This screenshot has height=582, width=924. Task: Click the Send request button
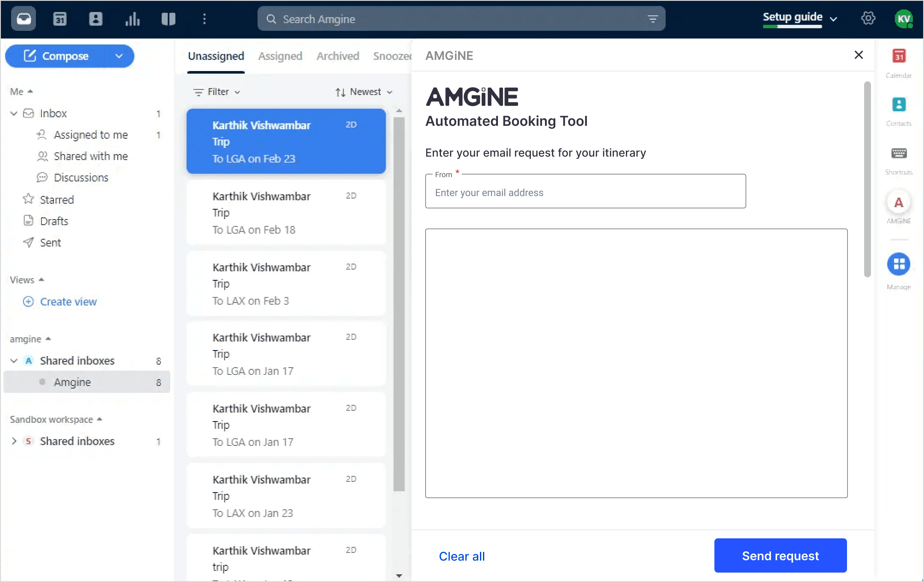(780, 555)
